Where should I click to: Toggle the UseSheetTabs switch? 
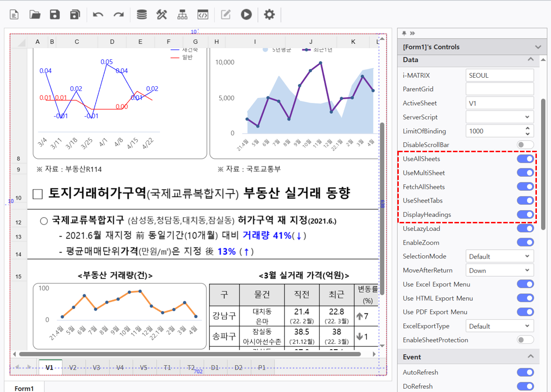[x=526, y=201]
